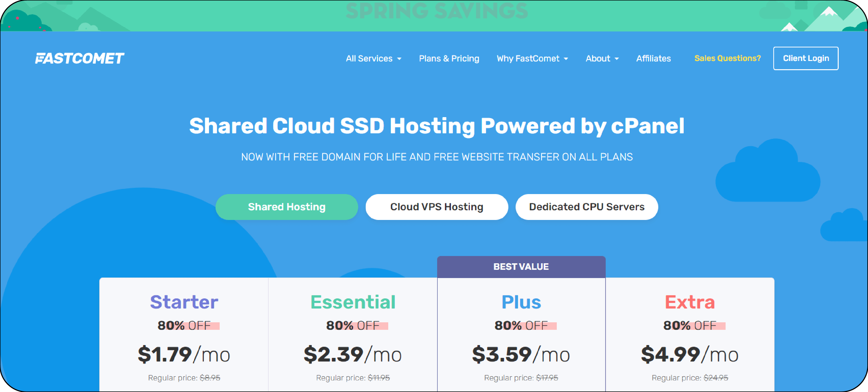Click the Regular price $24.95 text
The image size is (868, 392).
point(690,378)
